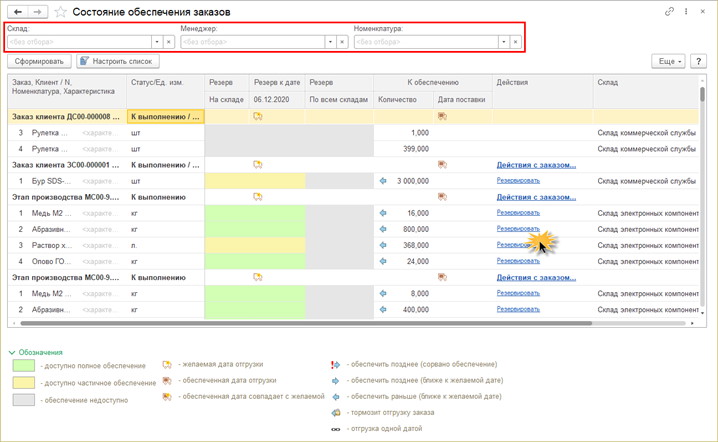Open Действия с заказом link for ЗС00-000001
Screen dimensions: 718x442
coord(536,165)
